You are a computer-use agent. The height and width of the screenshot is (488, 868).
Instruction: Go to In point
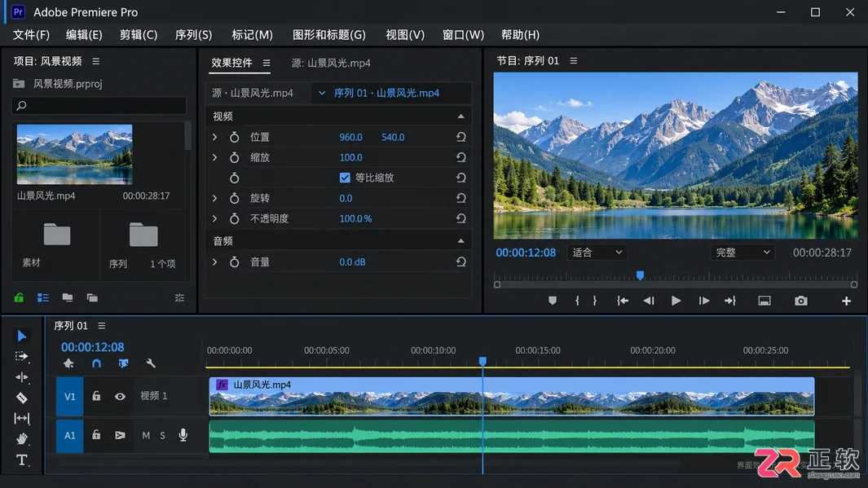623,301
